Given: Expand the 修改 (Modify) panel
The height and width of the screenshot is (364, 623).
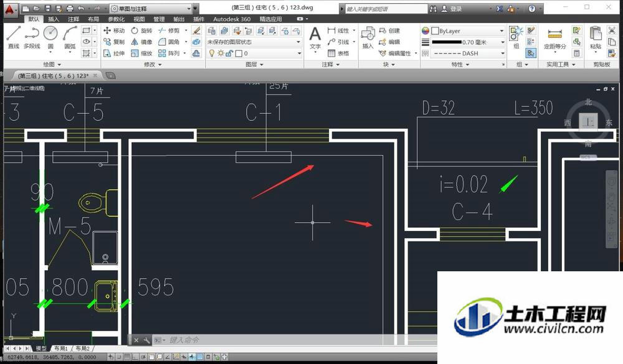Looking at the screenshot, I should [x=153, y=64].
